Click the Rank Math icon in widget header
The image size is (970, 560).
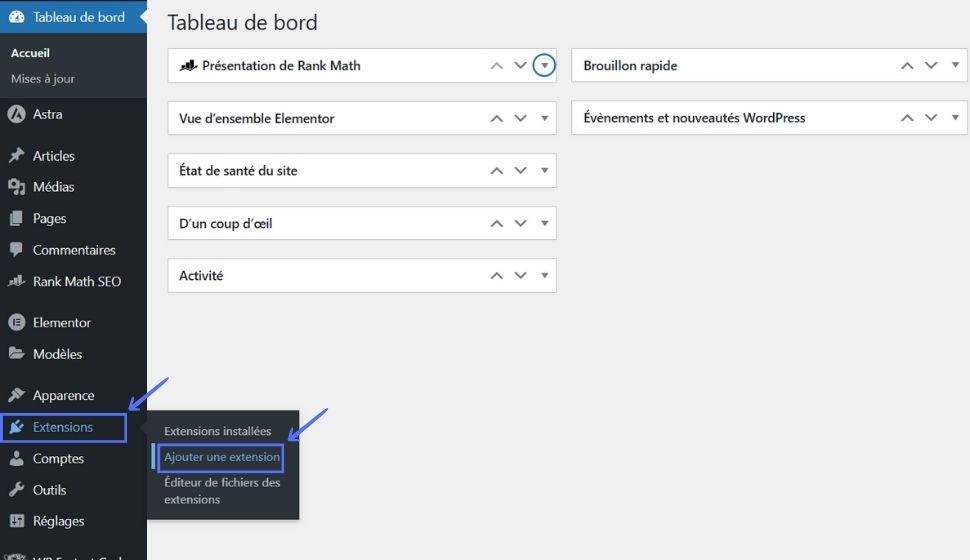188,65
